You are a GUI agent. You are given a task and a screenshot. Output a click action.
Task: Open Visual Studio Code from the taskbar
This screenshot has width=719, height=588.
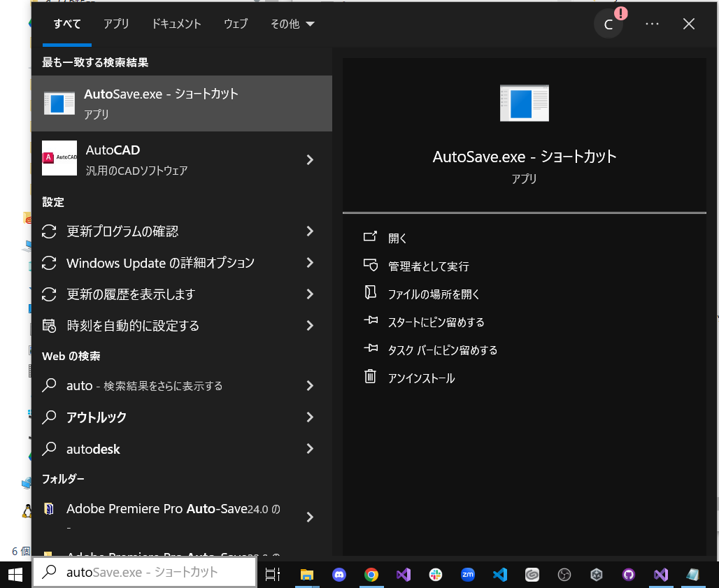click(500, 574)
